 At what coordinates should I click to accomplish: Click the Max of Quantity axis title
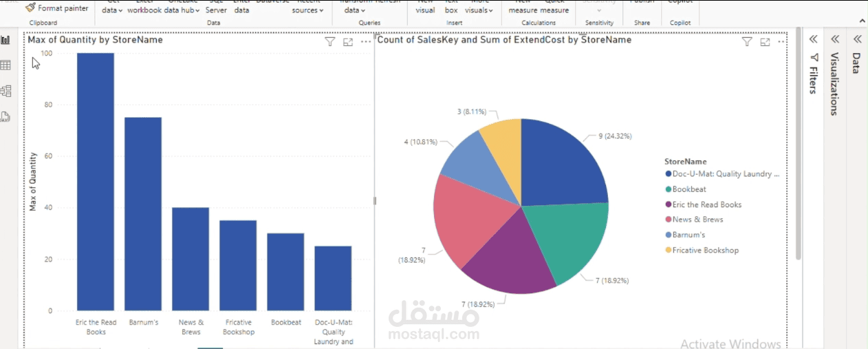pos(32,182)
